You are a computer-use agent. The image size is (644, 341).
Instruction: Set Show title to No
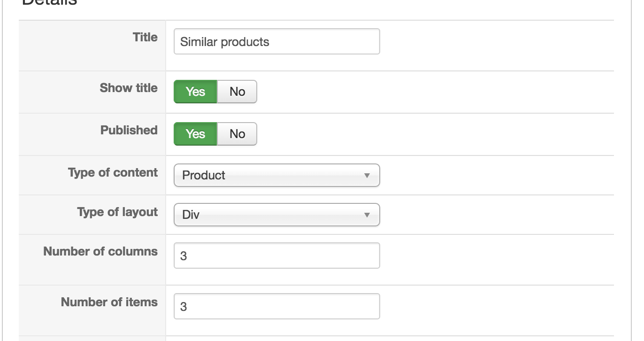[237, 92]
